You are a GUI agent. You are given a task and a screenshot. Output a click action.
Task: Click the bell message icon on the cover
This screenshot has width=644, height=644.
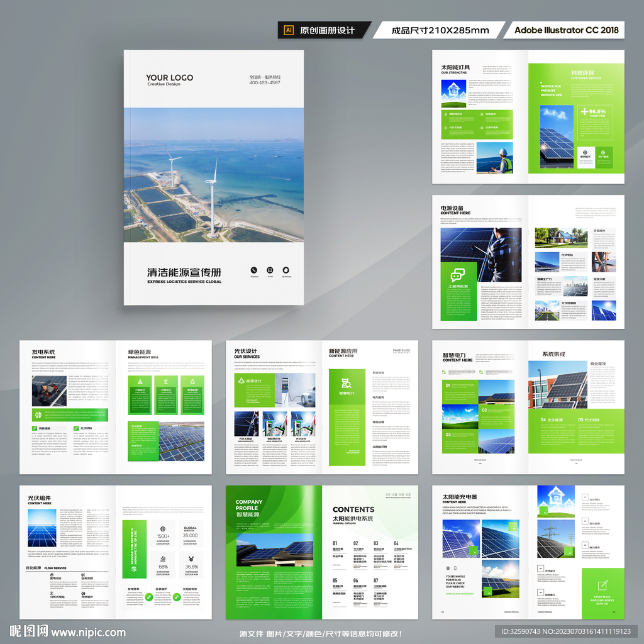286,270
